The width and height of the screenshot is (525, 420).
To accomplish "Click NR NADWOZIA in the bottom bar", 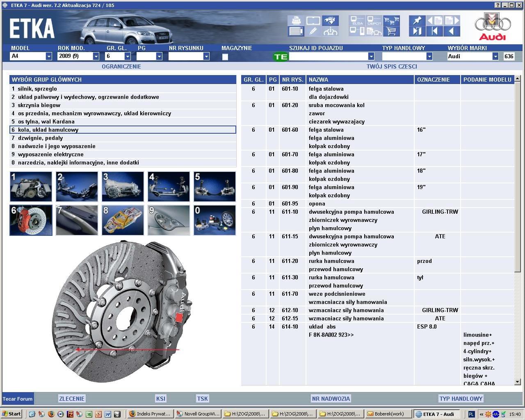I will (x=331, y=399).
